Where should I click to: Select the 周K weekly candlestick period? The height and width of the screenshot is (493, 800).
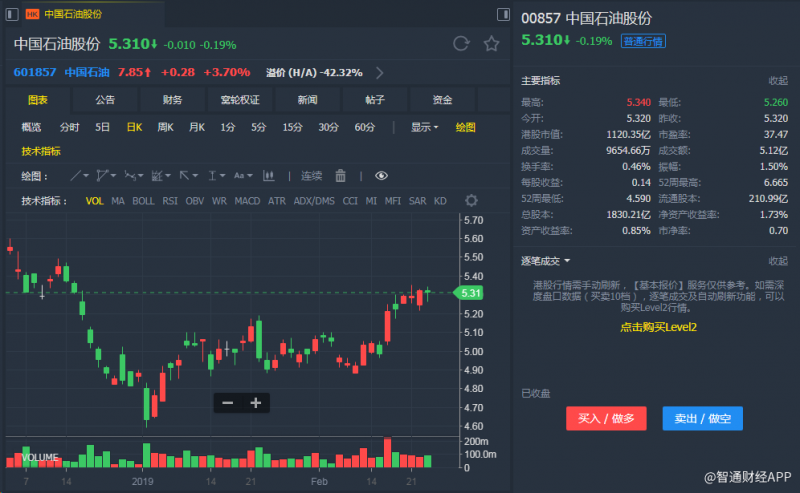(165, 127)
